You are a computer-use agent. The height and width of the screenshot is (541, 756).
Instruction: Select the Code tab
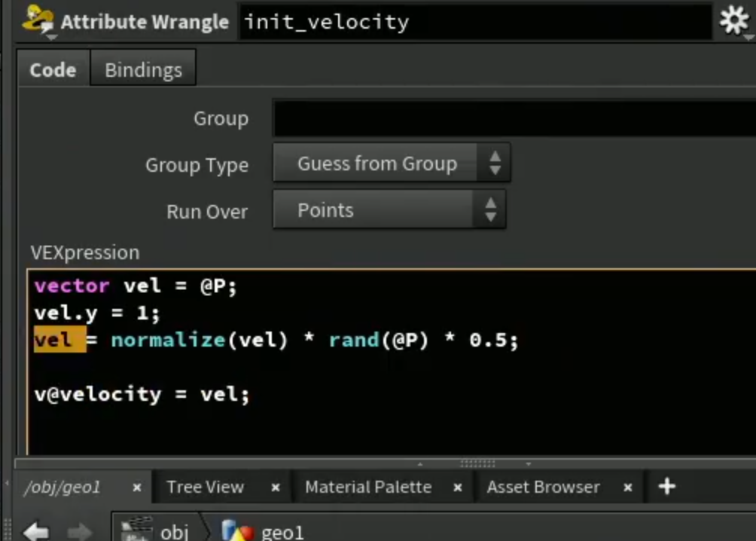pos(53,69)
